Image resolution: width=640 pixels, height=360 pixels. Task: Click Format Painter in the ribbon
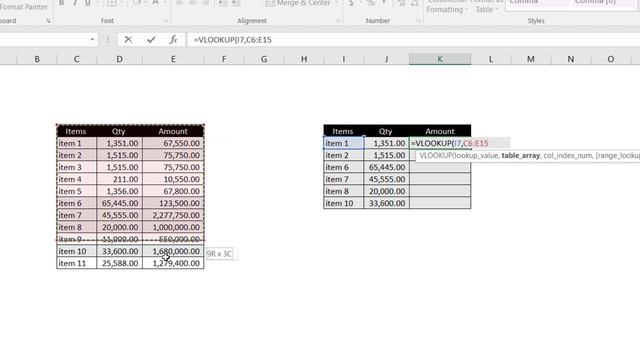[x=24, y=7]
